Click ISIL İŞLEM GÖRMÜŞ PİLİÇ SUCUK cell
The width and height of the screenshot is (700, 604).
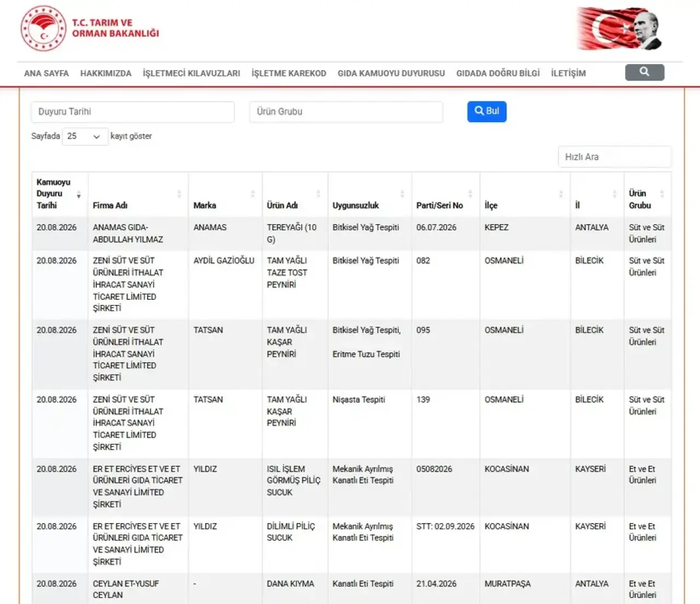coord(295,487)
